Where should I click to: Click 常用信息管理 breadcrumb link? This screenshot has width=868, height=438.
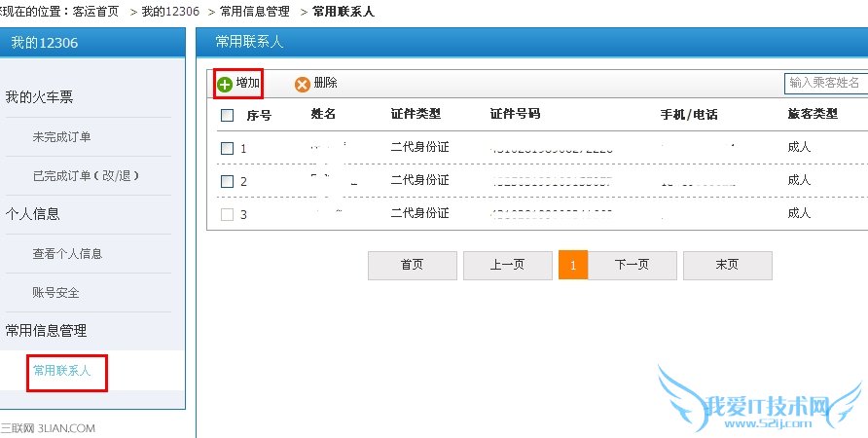[255, 11]
